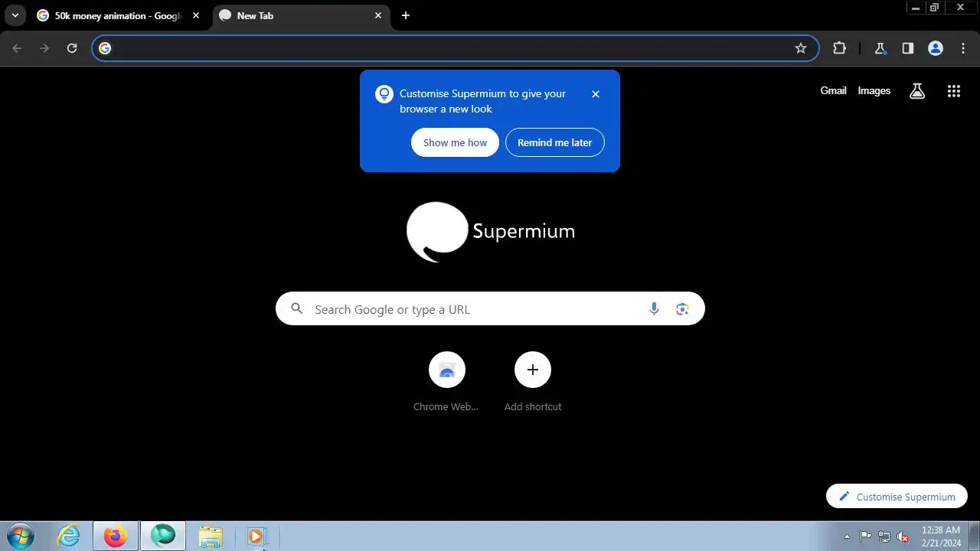Click the muted volume tray icon

point(903,536)
